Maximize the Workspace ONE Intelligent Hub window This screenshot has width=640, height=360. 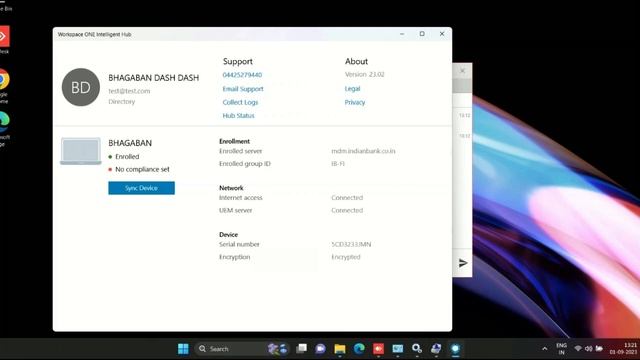[422, 34]
